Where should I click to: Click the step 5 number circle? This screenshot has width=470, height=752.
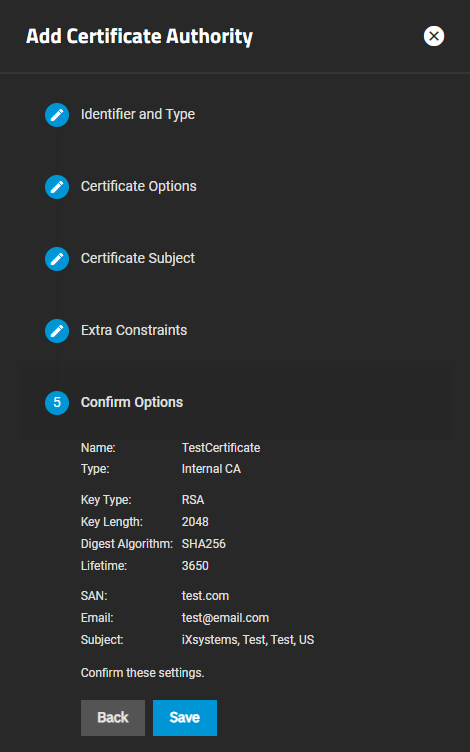pyautogui.click(x=57, y=402)
